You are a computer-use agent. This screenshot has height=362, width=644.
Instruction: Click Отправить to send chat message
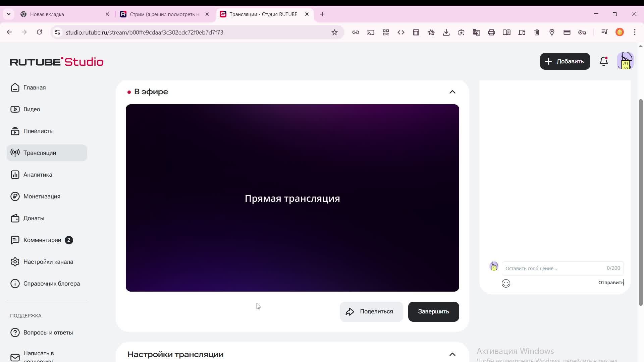(x=610, y=283)
